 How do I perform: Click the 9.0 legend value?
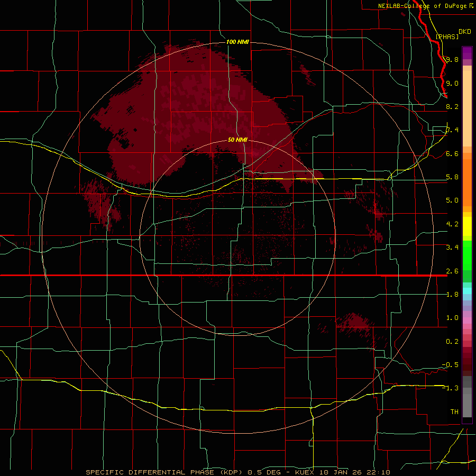click(x=452, y=83)
